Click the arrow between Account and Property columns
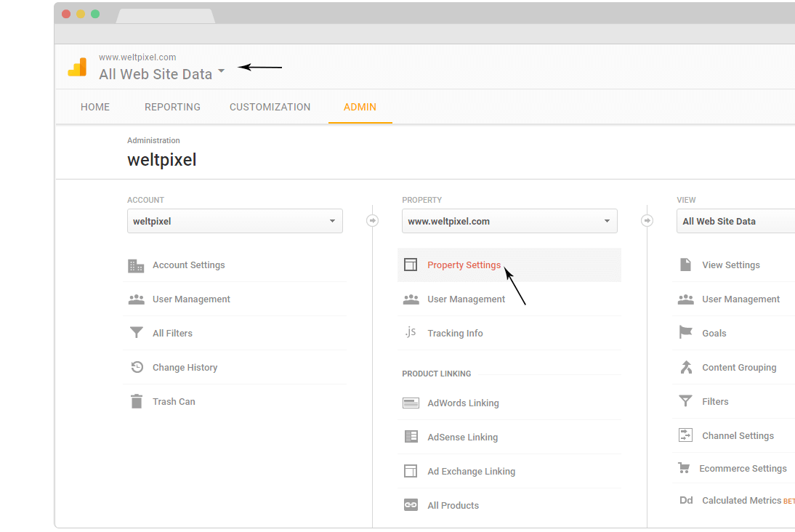 pos(372,221)
